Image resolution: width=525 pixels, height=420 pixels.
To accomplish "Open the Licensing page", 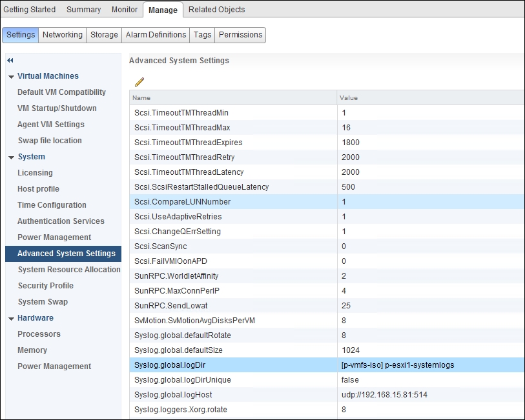I will pos(35,172).
